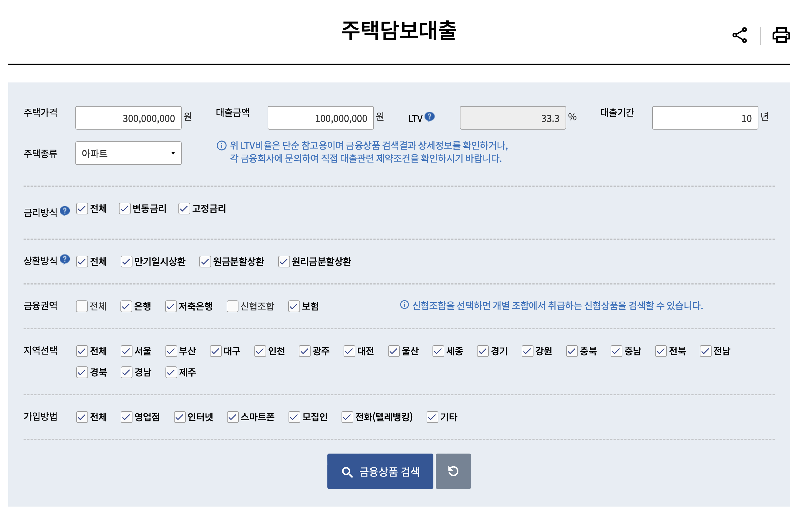The image size is (812, 516).
Task: Click the 금리방식 question mark icon
Action: (64, 211)
